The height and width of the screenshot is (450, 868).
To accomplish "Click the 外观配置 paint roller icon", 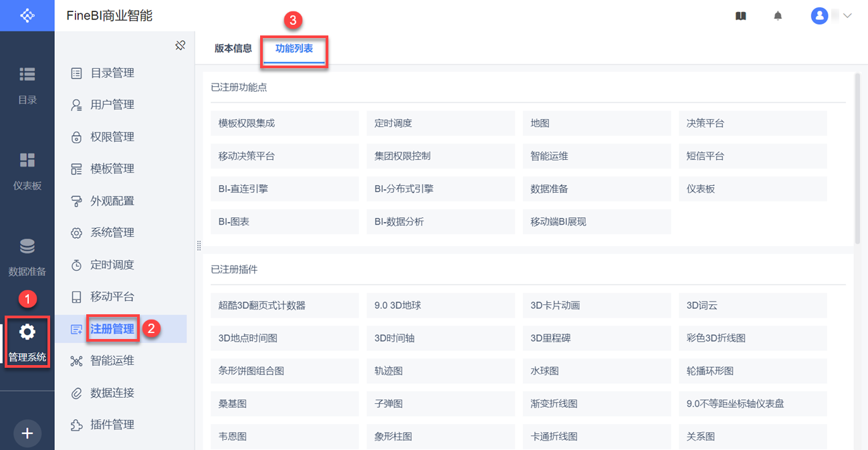I will (x=76, y=201).
